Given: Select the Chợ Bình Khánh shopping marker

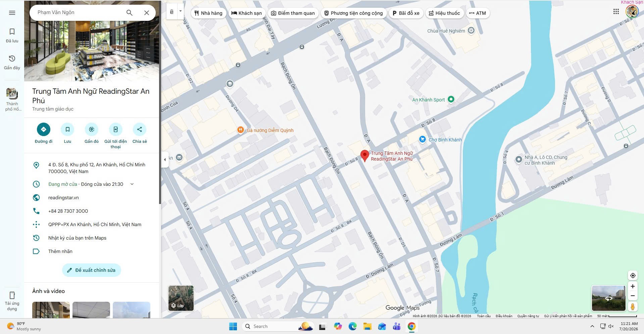Looking at the screenshot, I should pos(423,139).
